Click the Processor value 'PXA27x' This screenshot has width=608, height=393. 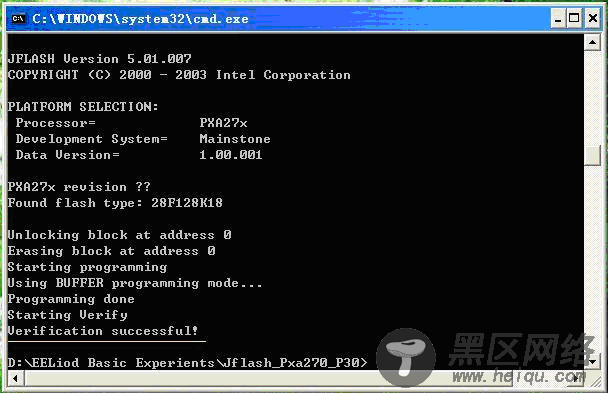223,123
